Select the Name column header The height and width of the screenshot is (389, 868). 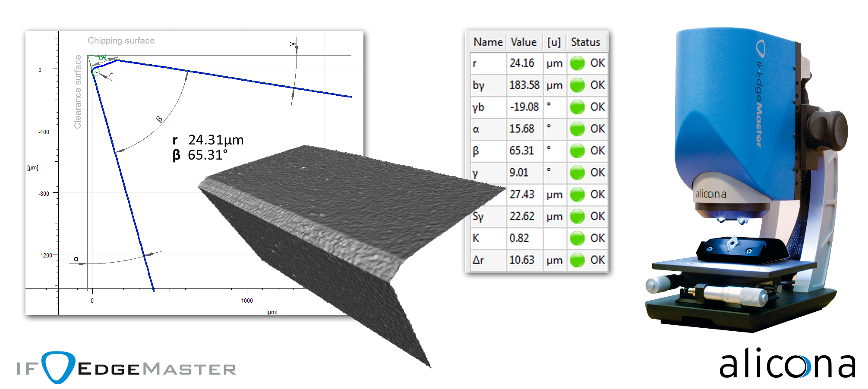[488, 42]
